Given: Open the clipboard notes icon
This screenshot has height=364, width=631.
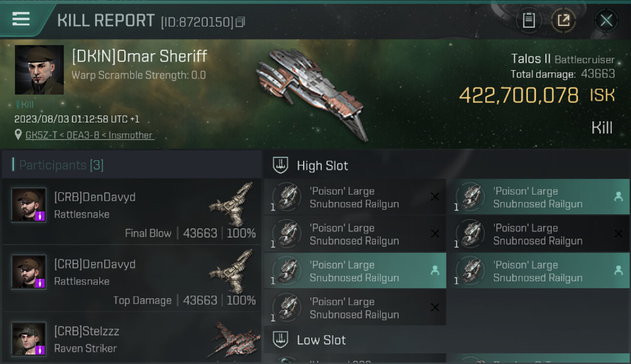Looking at the screenshot, I should coord(529,20).
